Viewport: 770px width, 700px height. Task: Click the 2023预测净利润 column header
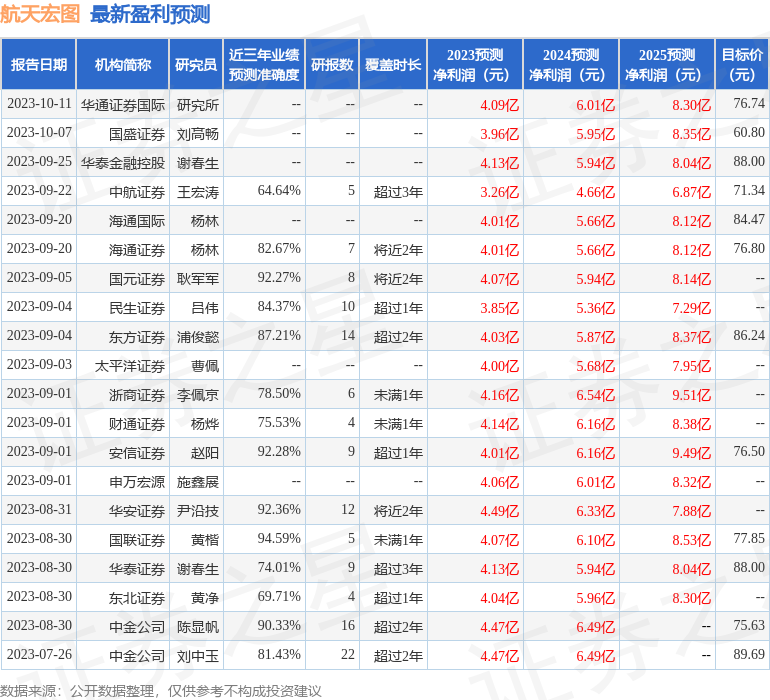(x=475, y=64)
